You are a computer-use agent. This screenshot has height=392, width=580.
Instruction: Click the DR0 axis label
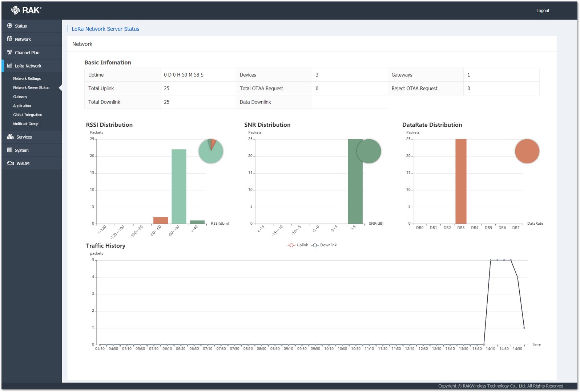tap(420, 228)
